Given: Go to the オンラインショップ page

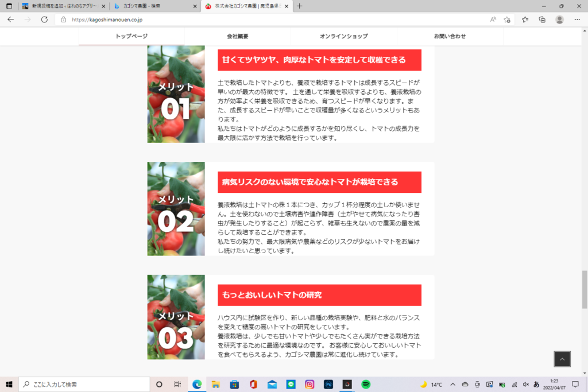Looking at the screenshot, I should 343,36.
